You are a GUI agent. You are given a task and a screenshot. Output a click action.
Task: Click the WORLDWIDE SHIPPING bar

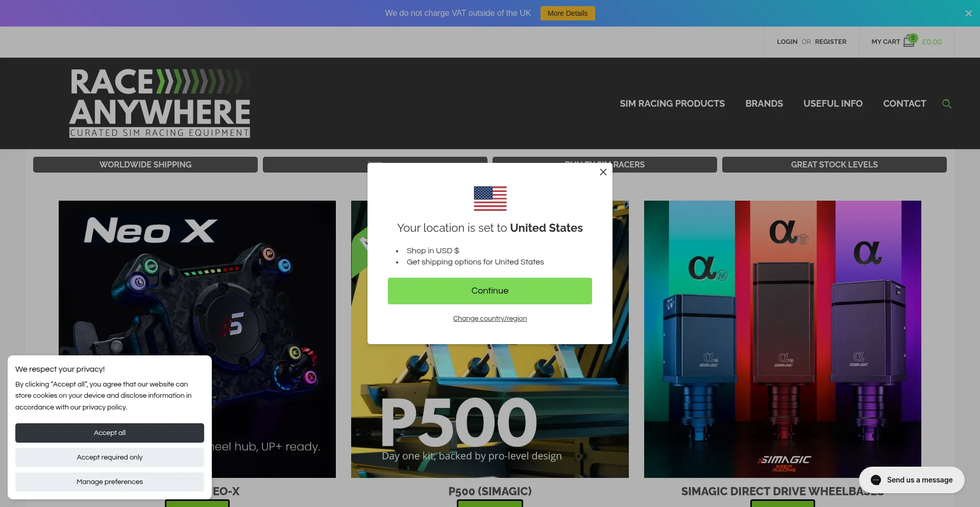145,164
